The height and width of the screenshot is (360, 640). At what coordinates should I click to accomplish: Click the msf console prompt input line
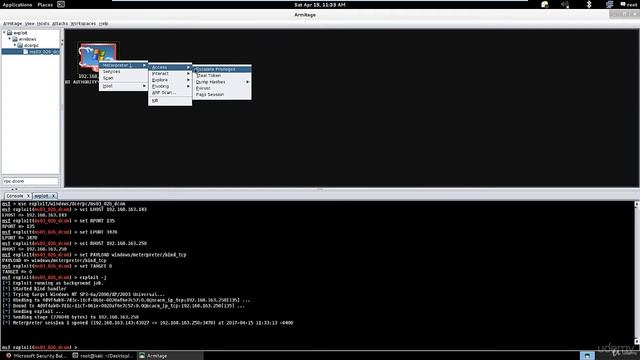318,347
